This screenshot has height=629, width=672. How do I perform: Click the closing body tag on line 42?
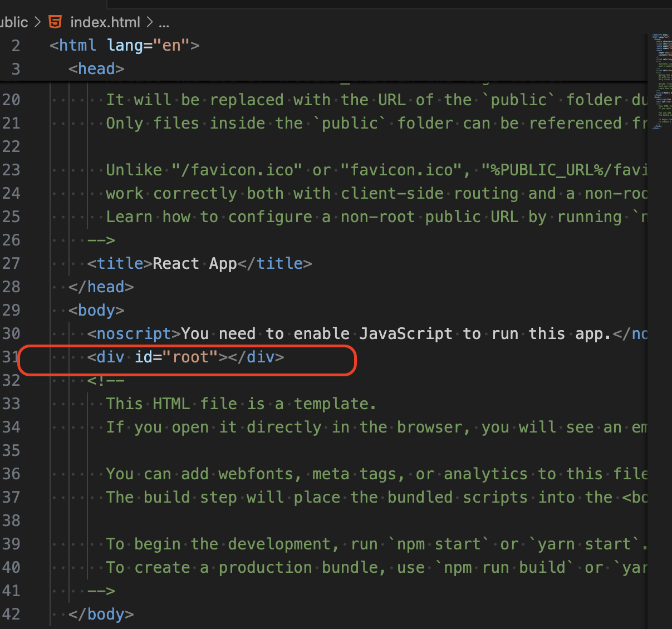point(101,614)
